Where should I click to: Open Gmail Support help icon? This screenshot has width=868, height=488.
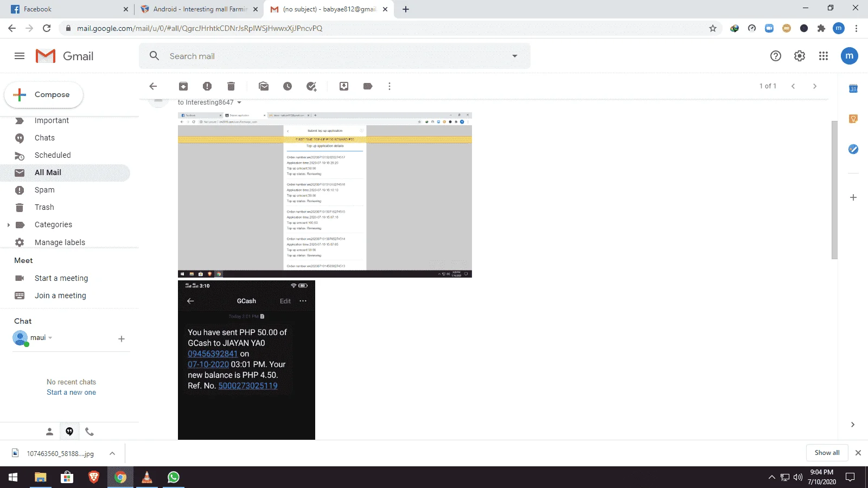coord(776,56)
